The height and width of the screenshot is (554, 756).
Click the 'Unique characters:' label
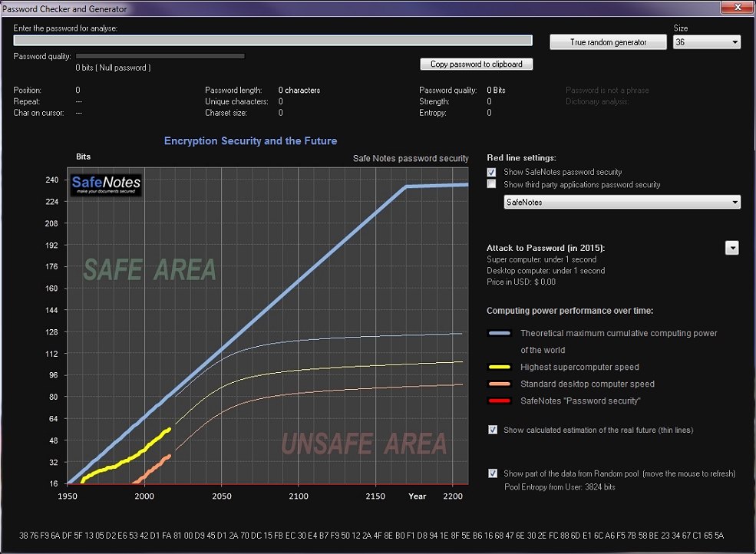tap(236, 102)
